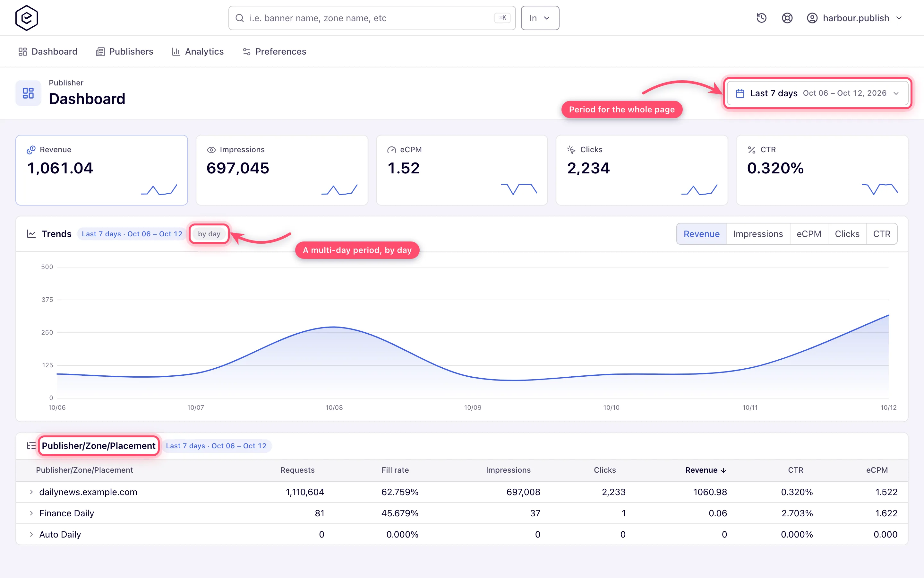Click the Trends chart icon
This screenshot has height=578, width=924.
[x=31, y=233]
